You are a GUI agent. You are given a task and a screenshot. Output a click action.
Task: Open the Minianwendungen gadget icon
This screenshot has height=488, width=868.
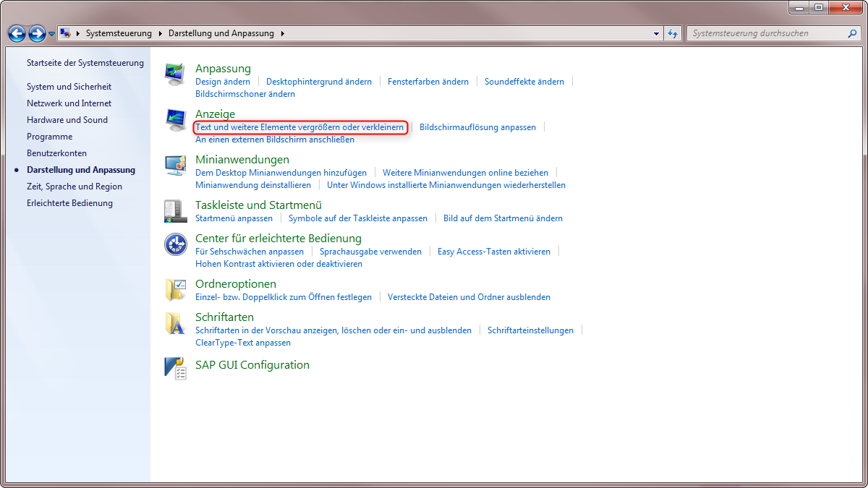175,165
